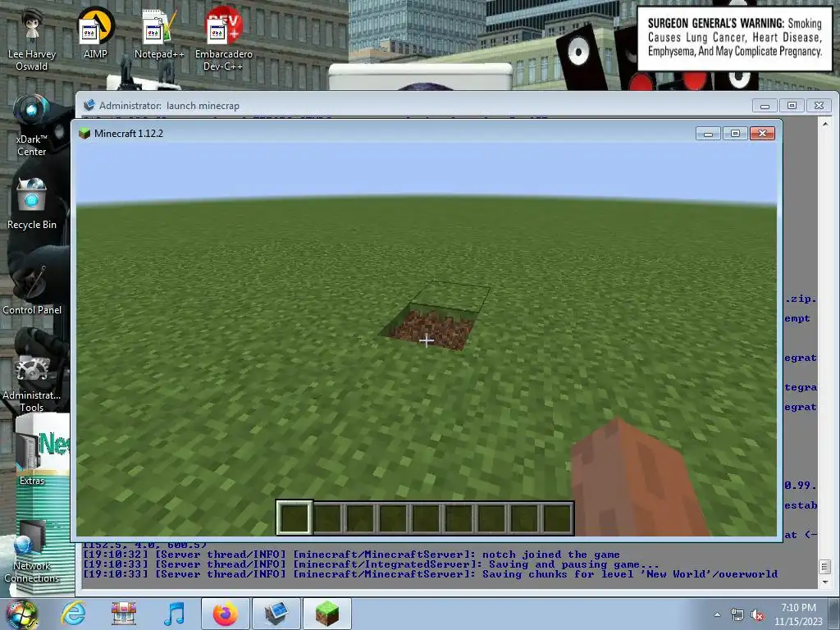840x630 pixels.
Task: Open the Recycle Bin
Action: (32, 204)
